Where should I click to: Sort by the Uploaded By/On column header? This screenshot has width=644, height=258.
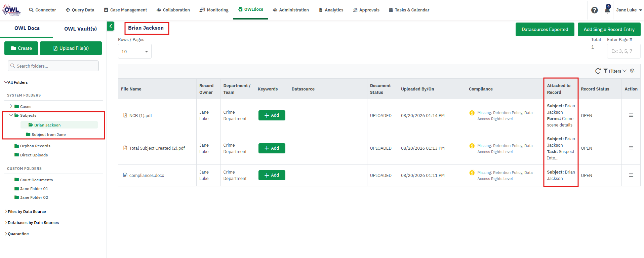(417, 89)
